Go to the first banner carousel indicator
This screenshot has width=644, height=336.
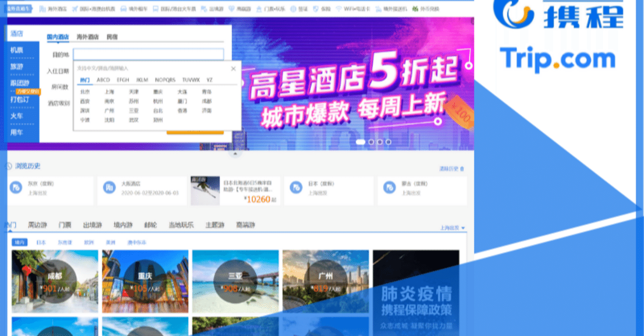click(360, 142)
